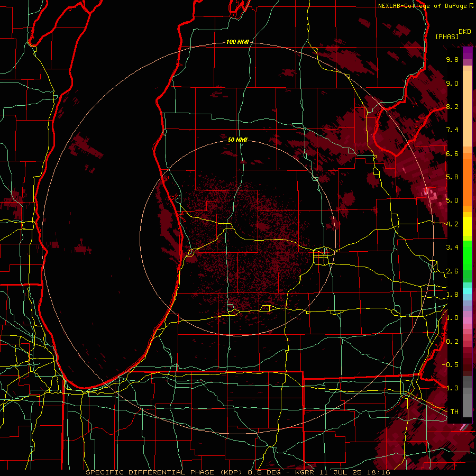Click the 9.0 scale value
476x476 pixels.
[x=452, y=83]
